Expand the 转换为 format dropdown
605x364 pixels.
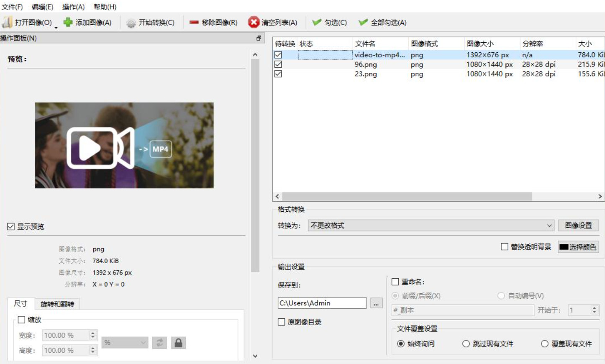pos(431,226)
